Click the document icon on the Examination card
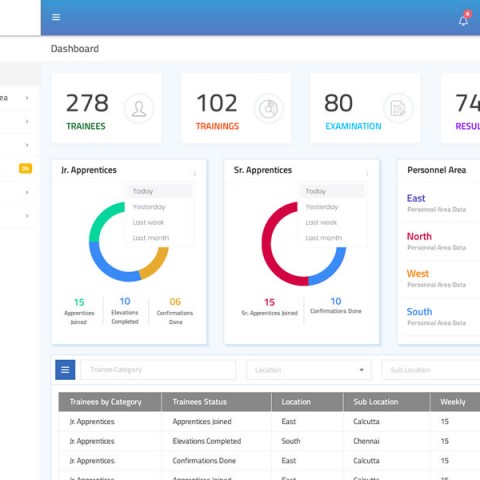The width and height of the screenshot is (480, 480). point(398,108)
